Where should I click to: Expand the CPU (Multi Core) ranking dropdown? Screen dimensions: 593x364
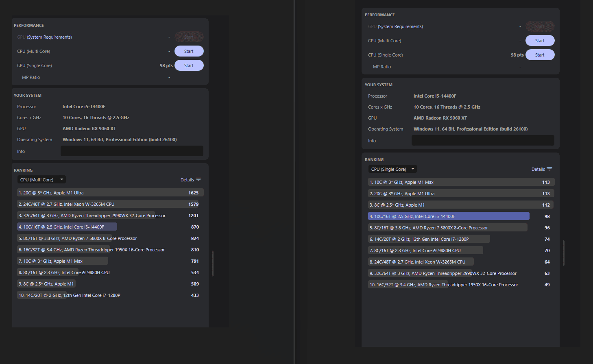[41, 179]
